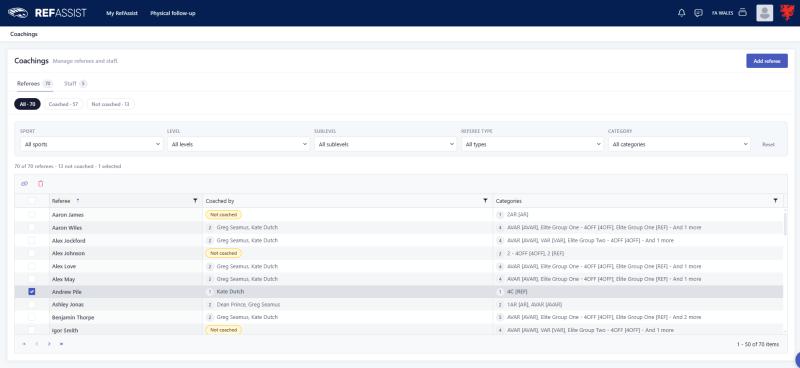Click Kate Dutch in the Andrew Pile row
The height and width of the screenshot is (368, 800).
point(230,292)
